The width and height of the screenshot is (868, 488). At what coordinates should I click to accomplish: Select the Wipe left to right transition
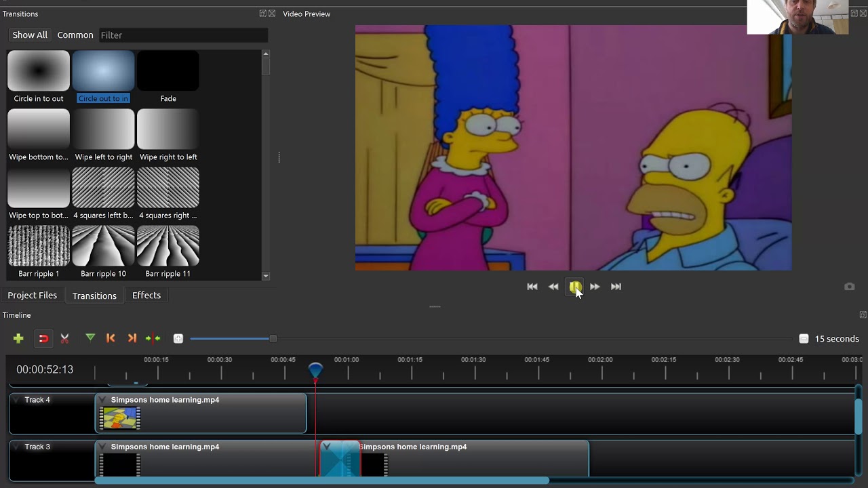(x=103, y=135)
